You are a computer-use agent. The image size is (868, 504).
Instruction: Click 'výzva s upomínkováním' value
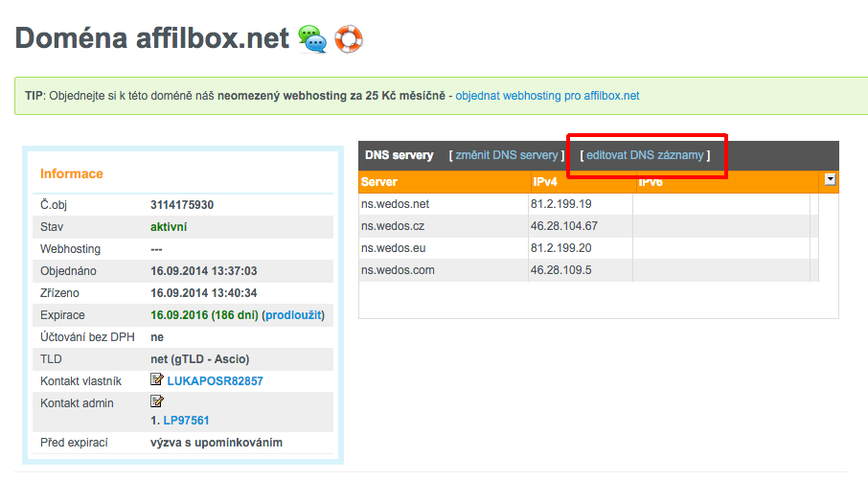217,443
